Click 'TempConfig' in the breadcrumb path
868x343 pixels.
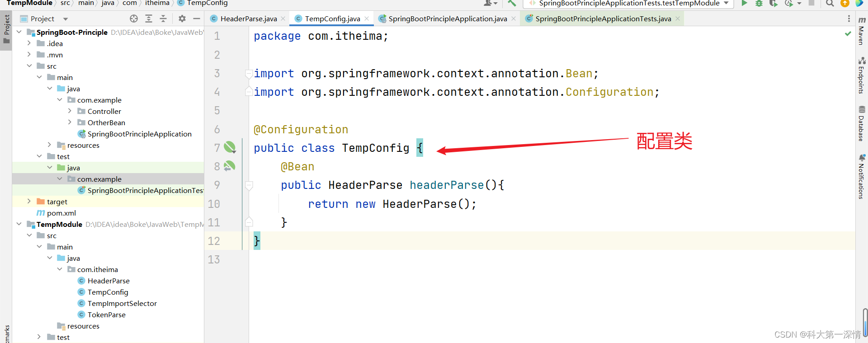[x=207, y=3]
